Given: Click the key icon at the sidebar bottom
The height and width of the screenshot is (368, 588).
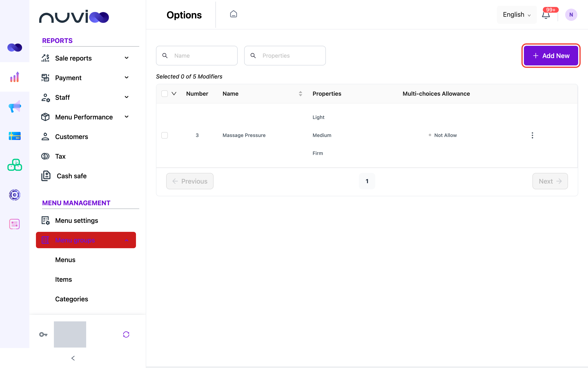Looking at the screenshot, I should click(43, 334).
